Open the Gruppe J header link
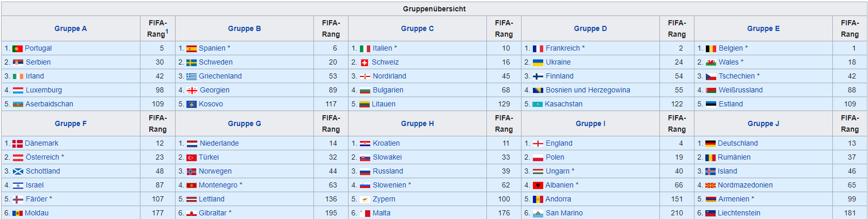The image size is (868, 219). point(763,123)
